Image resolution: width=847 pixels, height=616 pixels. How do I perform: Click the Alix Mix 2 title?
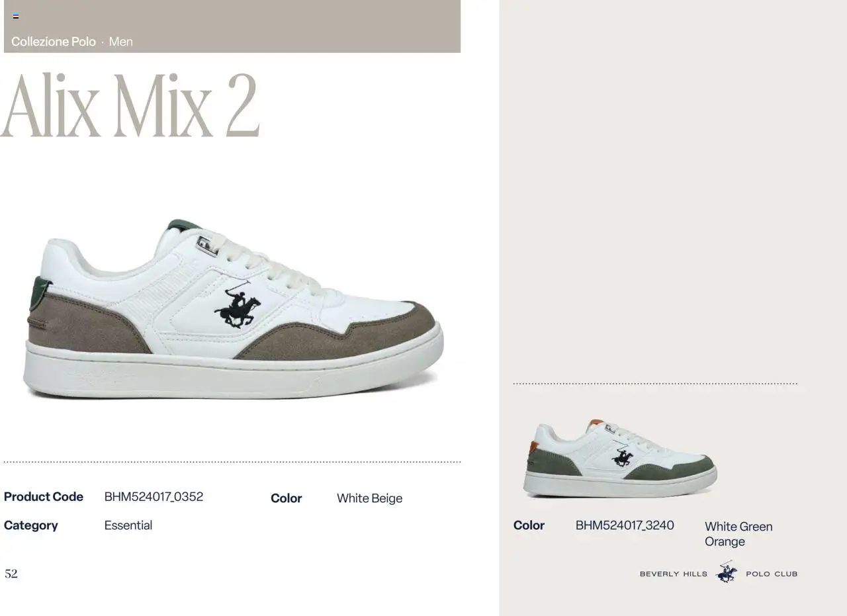(130, 105)
